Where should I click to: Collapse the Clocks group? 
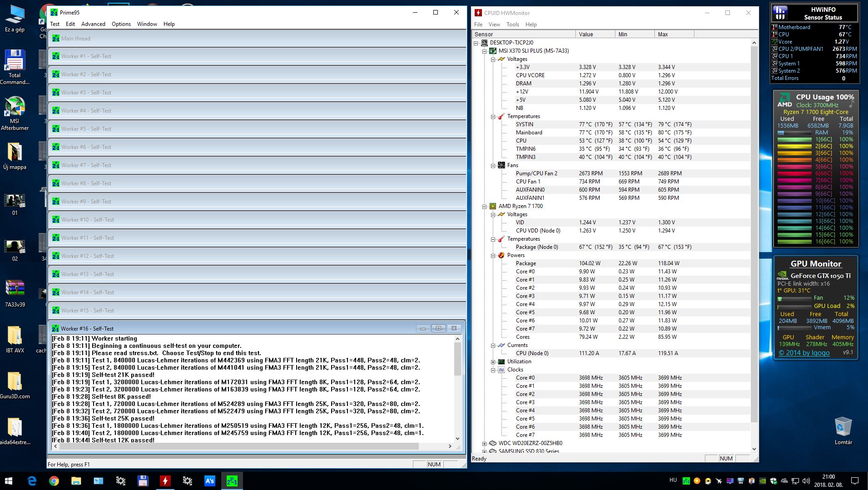coord(493,370)
